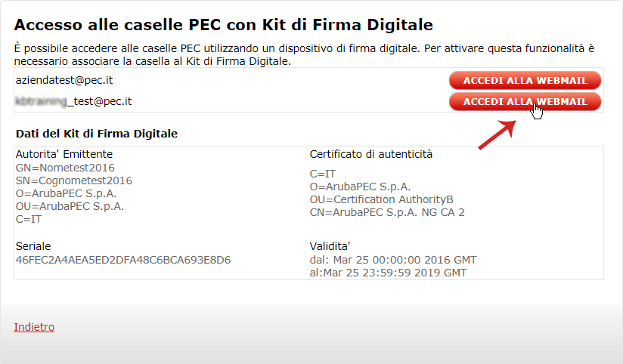
Task: Click the Dati del Kit di Firma Digitale heading
Action: coord(97,134)
